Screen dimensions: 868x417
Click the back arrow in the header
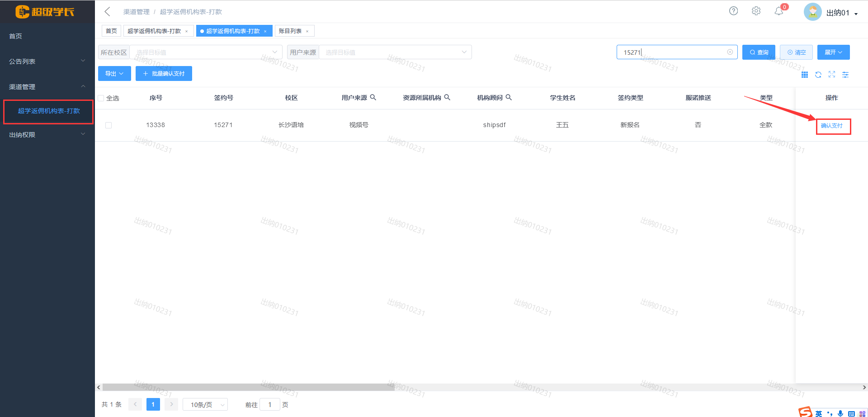pyautogui.click(x=108, y=12)
